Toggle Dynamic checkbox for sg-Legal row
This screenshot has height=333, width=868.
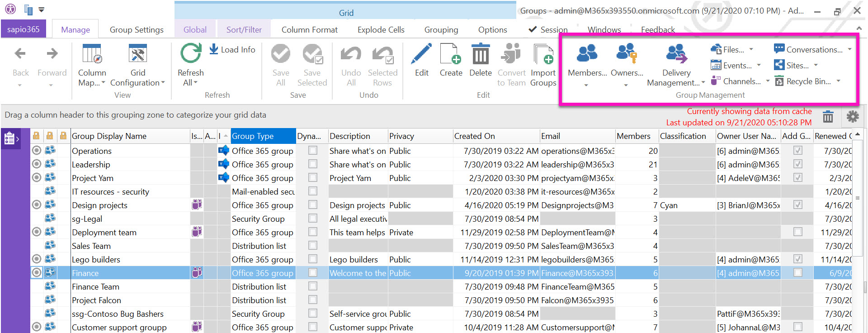[312, 218]
